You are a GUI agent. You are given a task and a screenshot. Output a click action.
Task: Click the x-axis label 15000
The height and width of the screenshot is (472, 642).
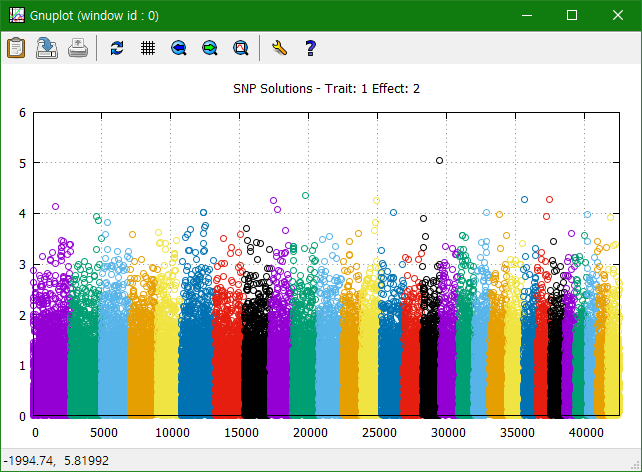click(x=241, y=433)
